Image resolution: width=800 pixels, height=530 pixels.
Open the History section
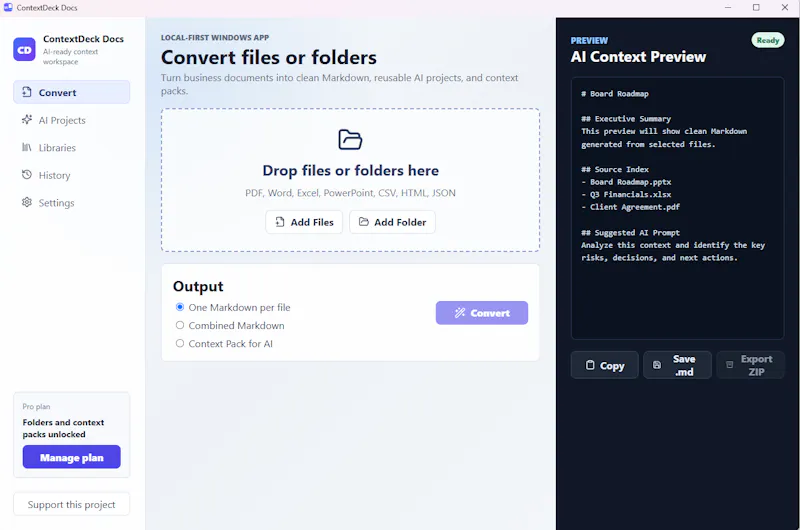[x=71, y=175]
